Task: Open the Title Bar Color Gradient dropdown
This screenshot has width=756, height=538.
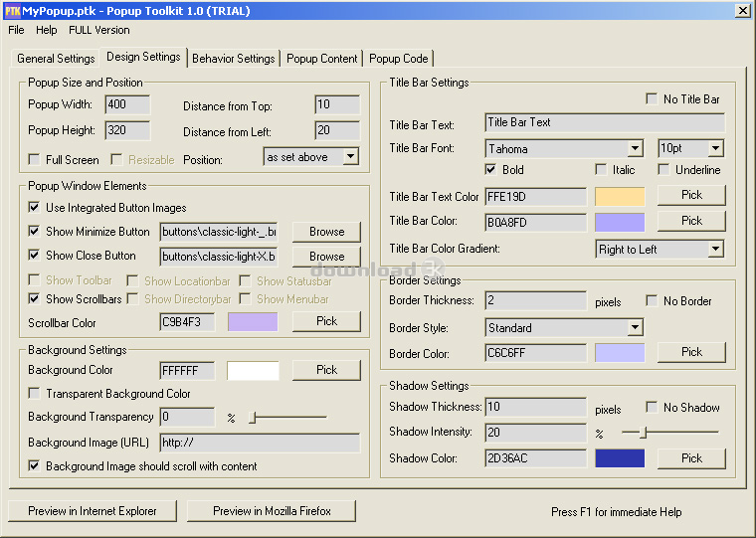Action: point(660,250)
